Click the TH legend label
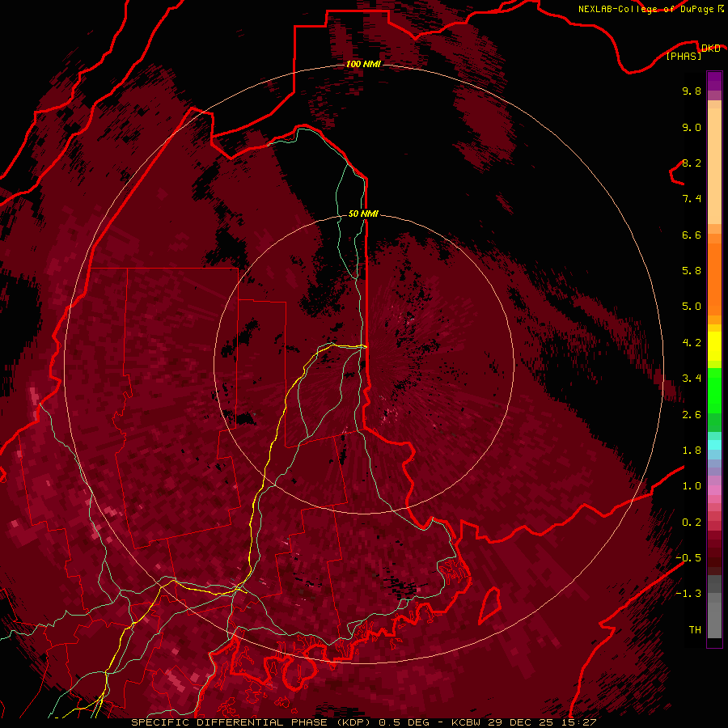This screenshot has width=728, height=728. (695, 630)
